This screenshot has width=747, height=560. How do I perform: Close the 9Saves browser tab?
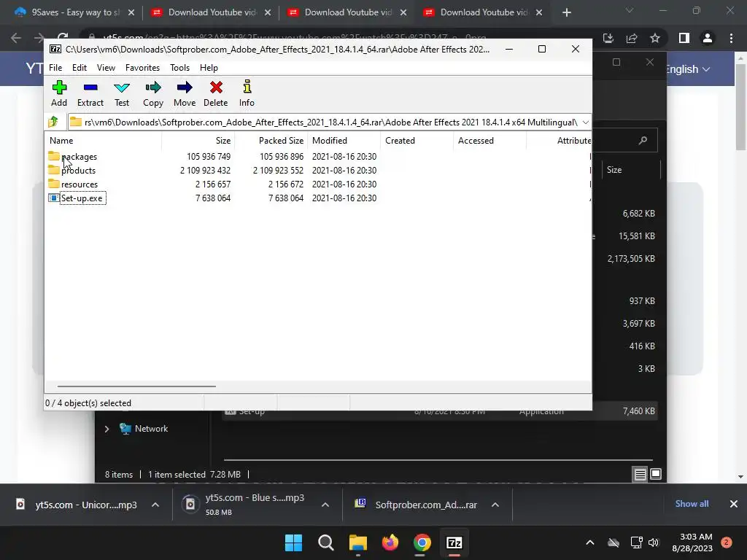pyautogui.click(x=131, y=12)
